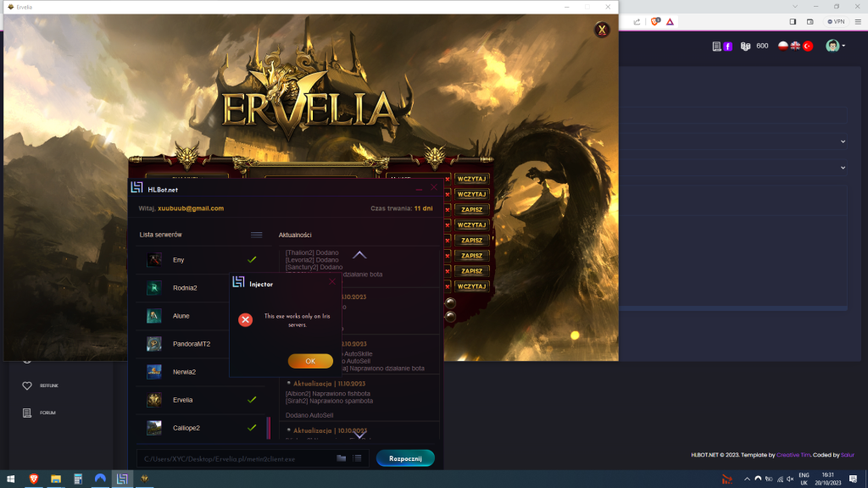The width and height of the screenshot is (868, 488).
Task: Open Brave Shields icon in address bar
Action: (x=655, y=21)
